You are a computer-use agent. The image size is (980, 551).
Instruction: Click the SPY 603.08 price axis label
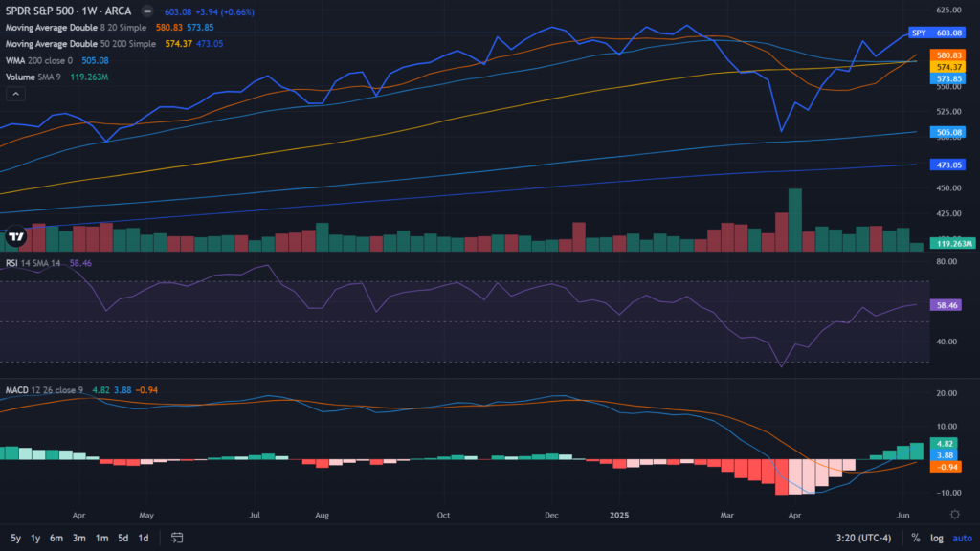pos(937,33)
